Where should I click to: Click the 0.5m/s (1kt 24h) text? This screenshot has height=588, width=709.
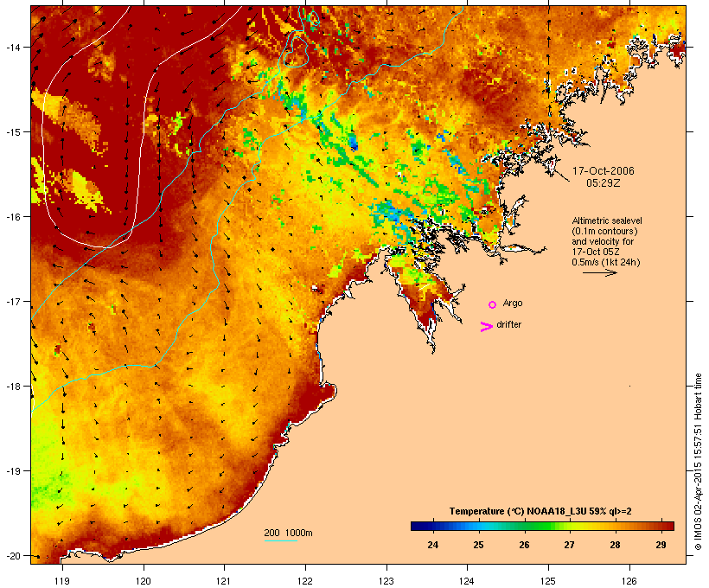tap(606, 262)
